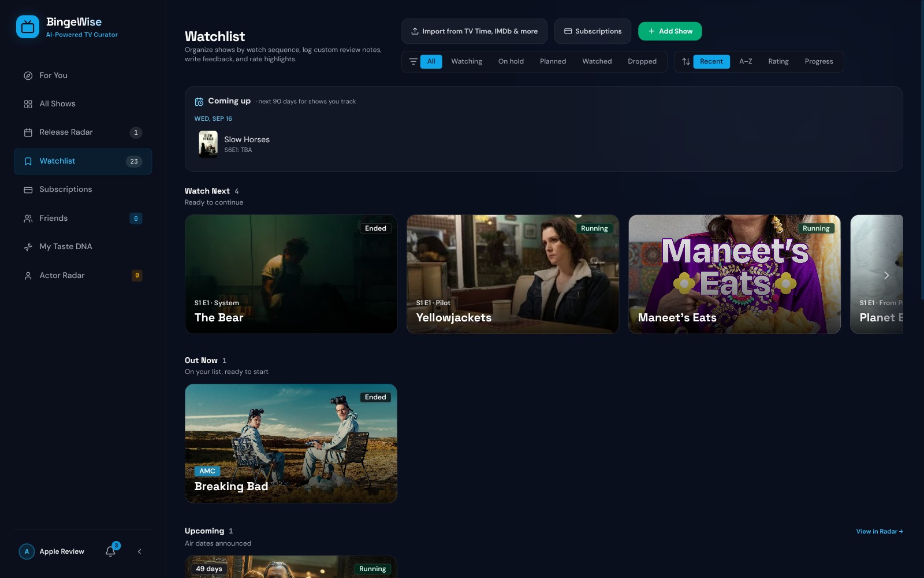Viewport: 924px width, 578px height.
Task: Click Running badge on Yellowjackets
Action: 594,228
